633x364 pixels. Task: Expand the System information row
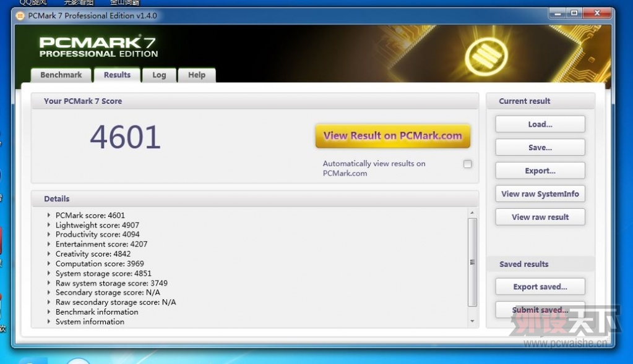pos(49,322)
